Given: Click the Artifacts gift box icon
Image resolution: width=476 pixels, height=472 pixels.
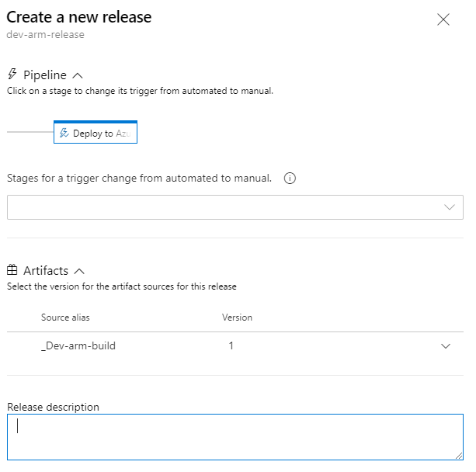Looking at the screenshot, I should click(12, 271).
